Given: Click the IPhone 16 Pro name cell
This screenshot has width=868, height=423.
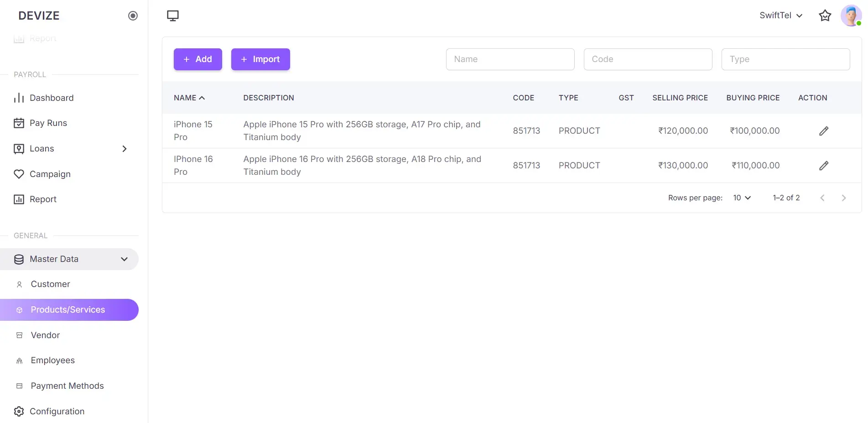Looking at the screenshot, I should tap(193, 166).
